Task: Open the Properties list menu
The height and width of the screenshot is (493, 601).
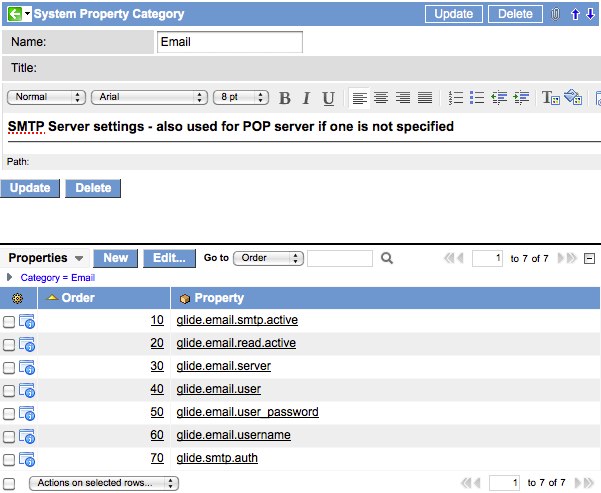Action: pos(79,258)
